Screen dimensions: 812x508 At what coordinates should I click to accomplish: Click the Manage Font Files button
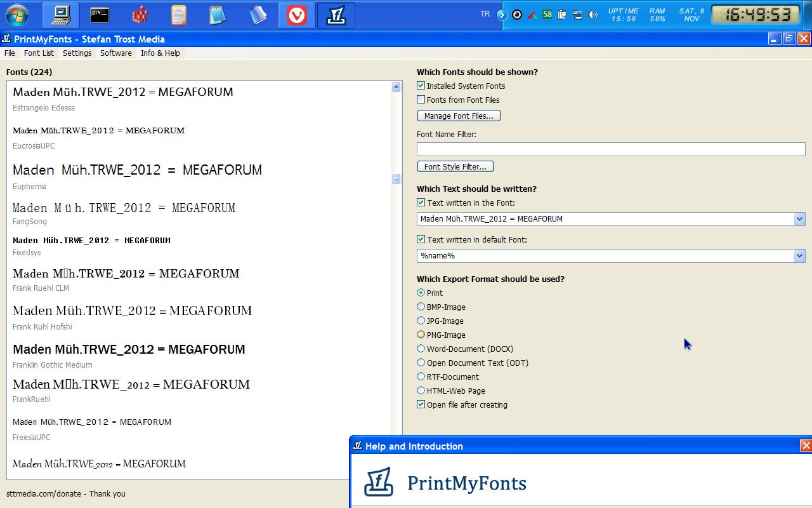(459, 116)
